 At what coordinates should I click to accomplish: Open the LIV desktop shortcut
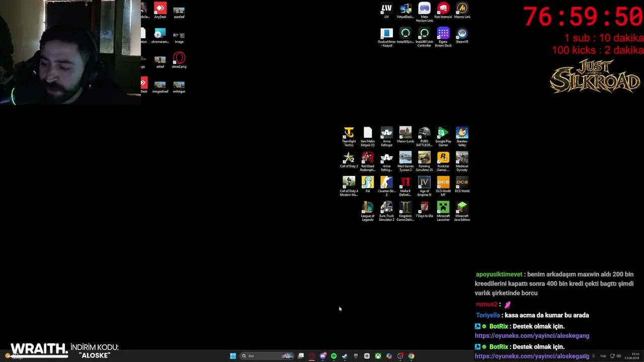click(386, 11)
